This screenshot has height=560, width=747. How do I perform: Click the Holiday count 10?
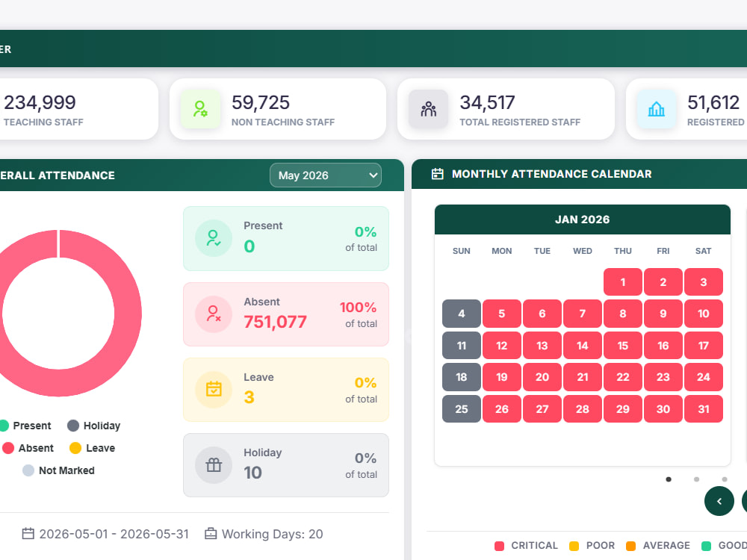click(x=252, y=473)
